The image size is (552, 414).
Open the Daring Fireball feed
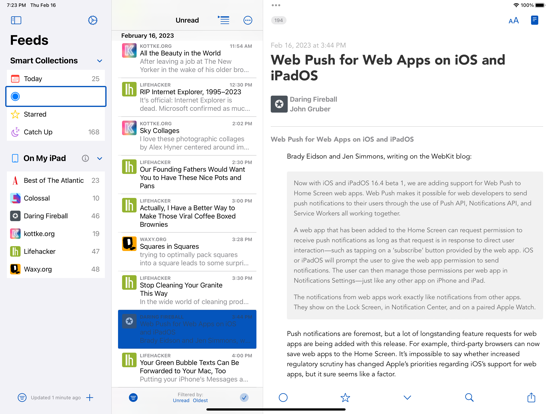click(x=56, y=216)
